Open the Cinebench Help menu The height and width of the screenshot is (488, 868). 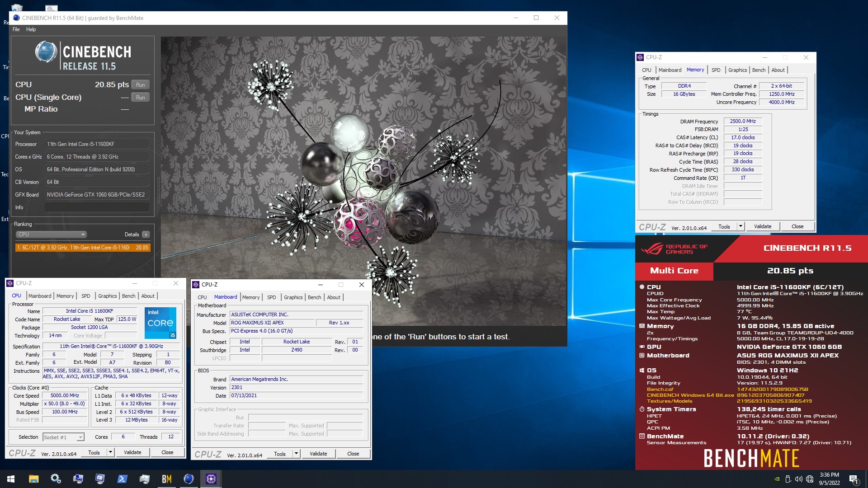pyautogui.click(x=31, y=29)
